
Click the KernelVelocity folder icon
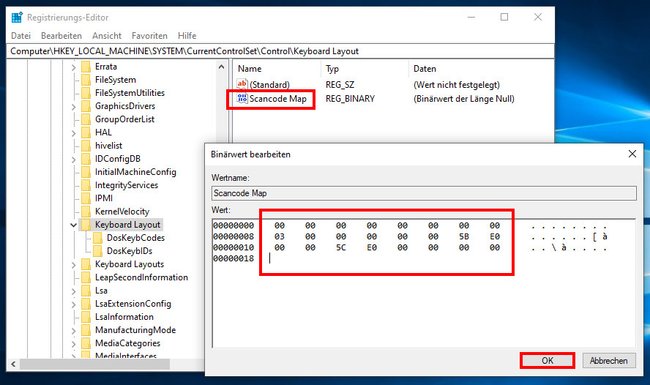point(86,212)
